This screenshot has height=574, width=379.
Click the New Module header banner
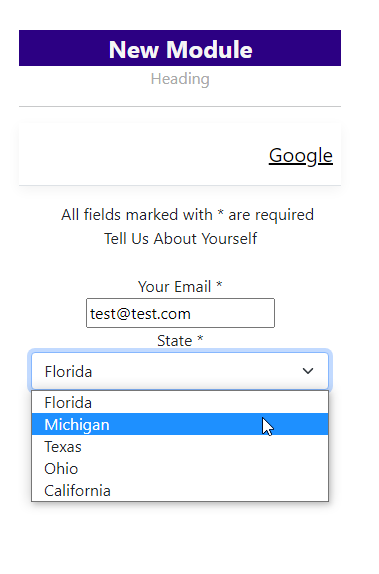coord(180,48)
